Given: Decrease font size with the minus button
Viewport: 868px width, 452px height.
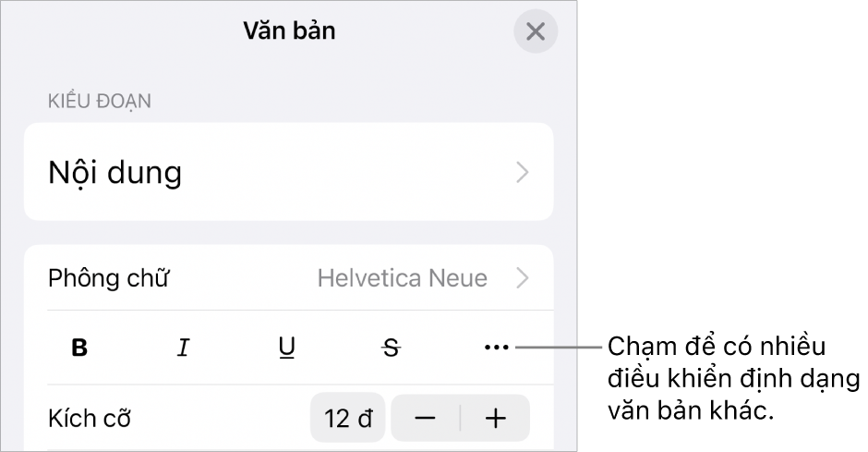Looking at the screenshot, I should coord(425,418).
